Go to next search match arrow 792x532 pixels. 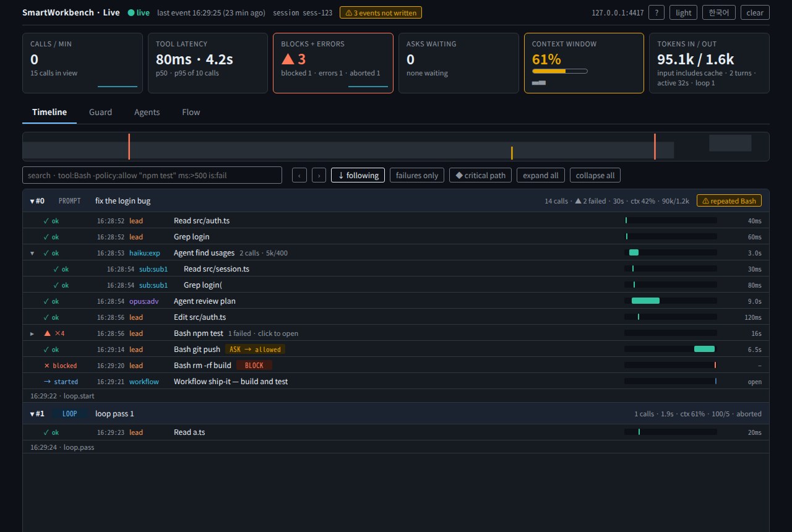pos(319,175)
